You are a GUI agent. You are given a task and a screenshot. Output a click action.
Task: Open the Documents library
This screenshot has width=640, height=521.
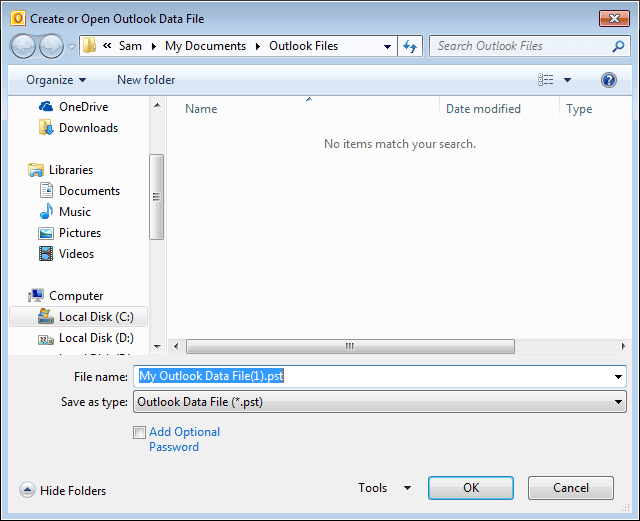pyautogui.click(x=89, y=191)
